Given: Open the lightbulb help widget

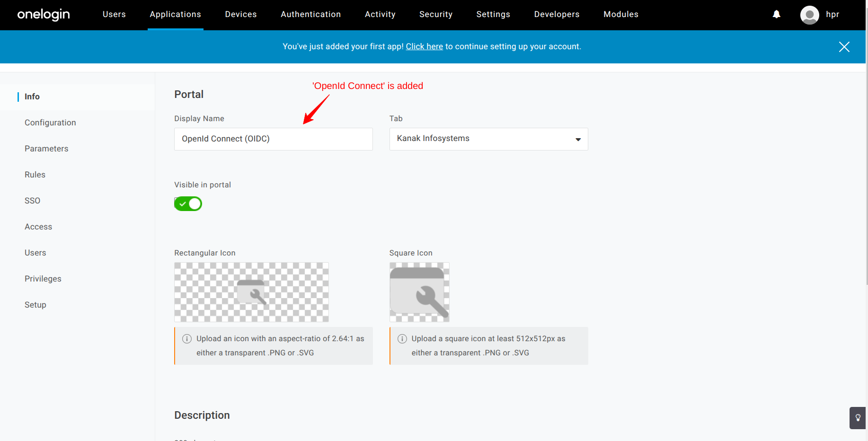Looking at the screenshot, I should 858,418.
